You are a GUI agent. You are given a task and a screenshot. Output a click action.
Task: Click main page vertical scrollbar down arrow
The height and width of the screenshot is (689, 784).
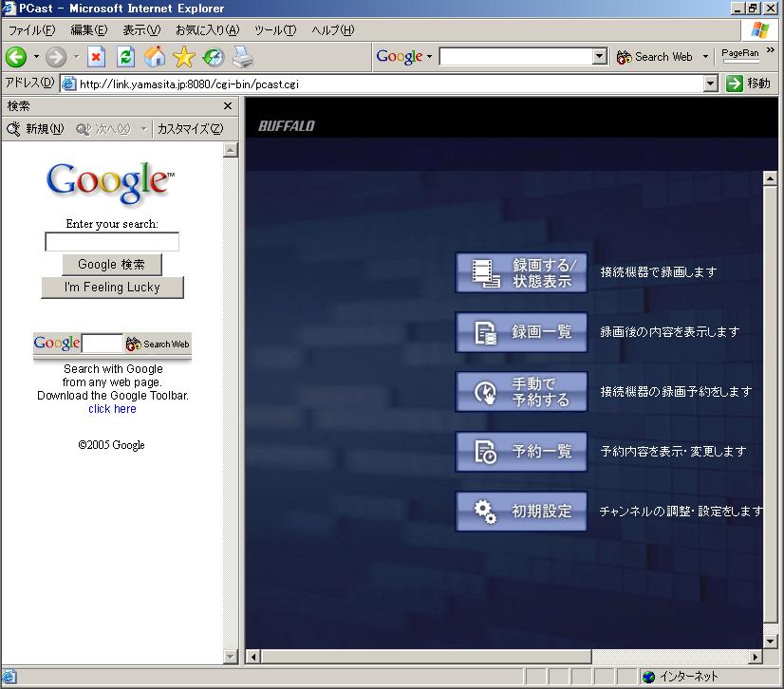coord(770,642)
